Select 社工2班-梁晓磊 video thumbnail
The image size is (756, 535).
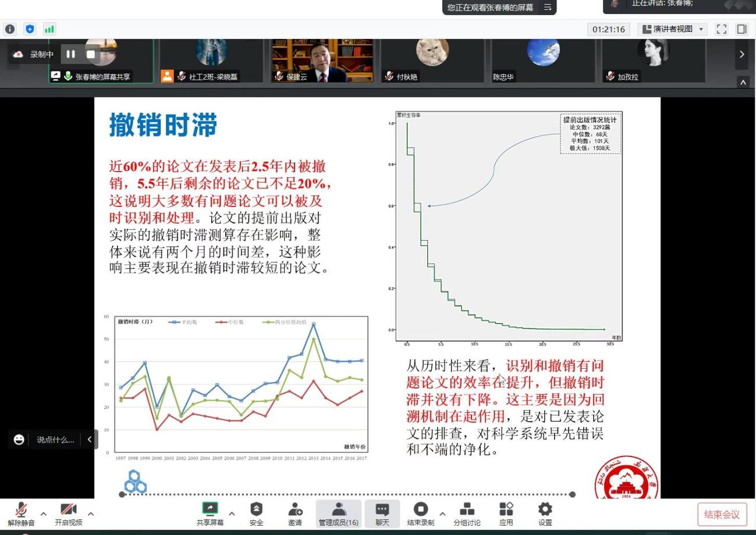212,61
